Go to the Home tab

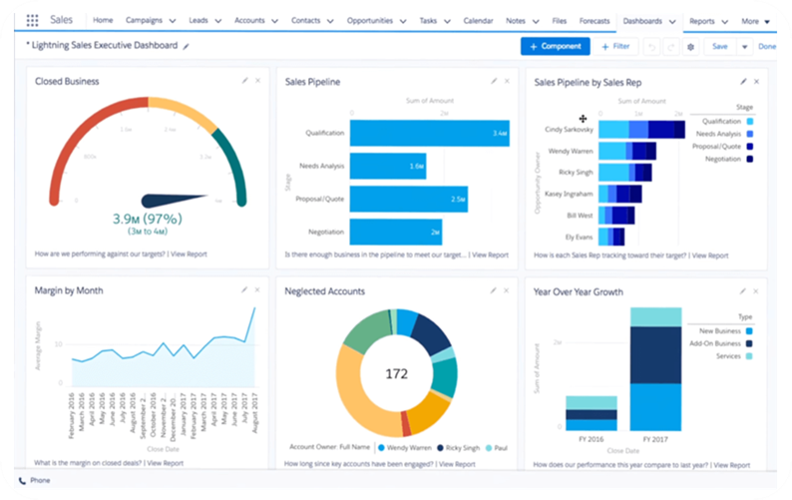point(103,20)
